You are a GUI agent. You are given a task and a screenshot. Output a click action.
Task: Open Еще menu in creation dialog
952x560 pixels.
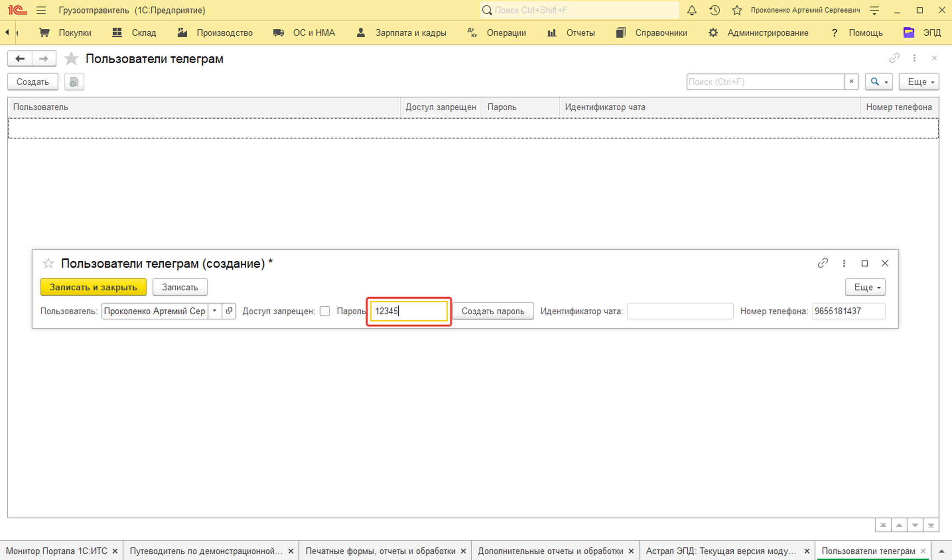865,287
